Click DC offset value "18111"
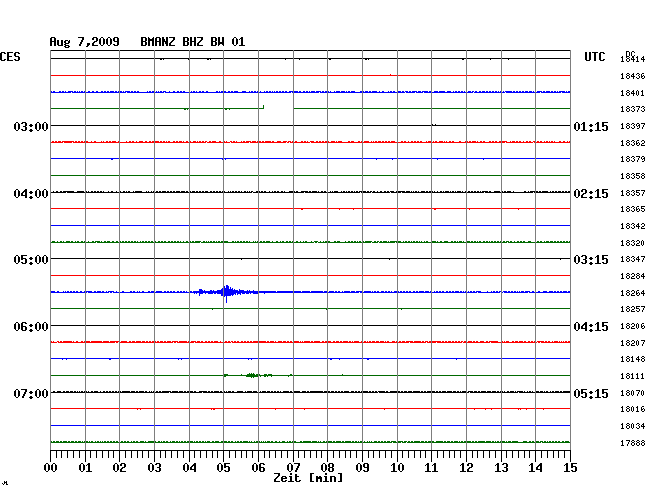Image resolution: width=650 pixels, height=494 pixels. 633,376
